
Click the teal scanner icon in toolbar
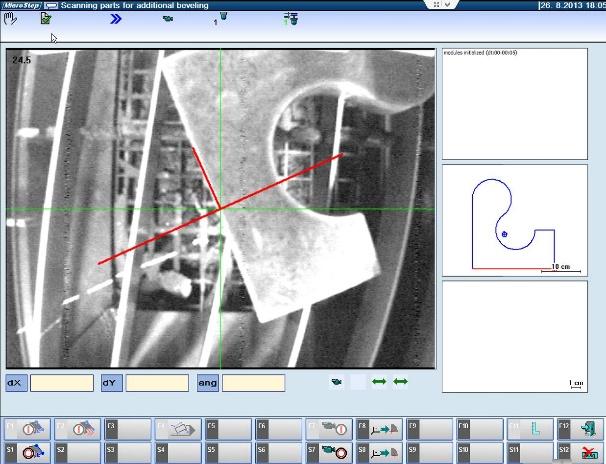point(167,18)
